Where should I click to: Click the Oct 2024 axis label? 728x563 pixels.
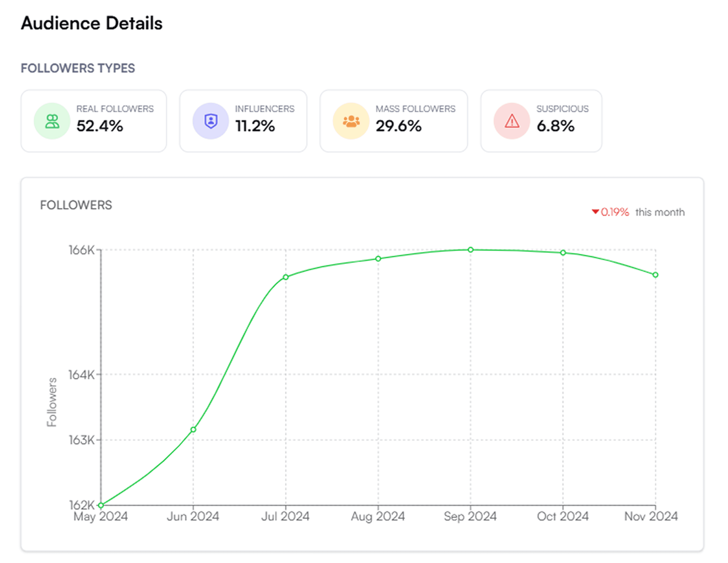click(x=563, y=517)
